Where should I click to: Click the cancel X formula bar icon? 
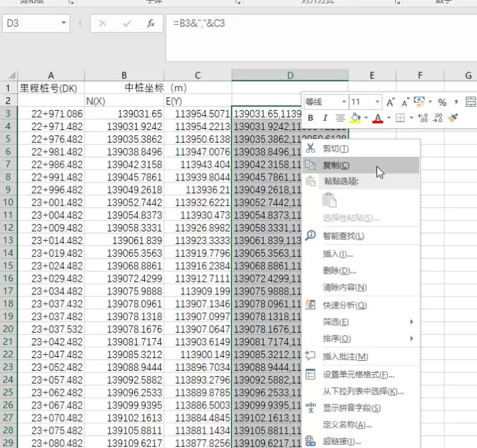103,23
